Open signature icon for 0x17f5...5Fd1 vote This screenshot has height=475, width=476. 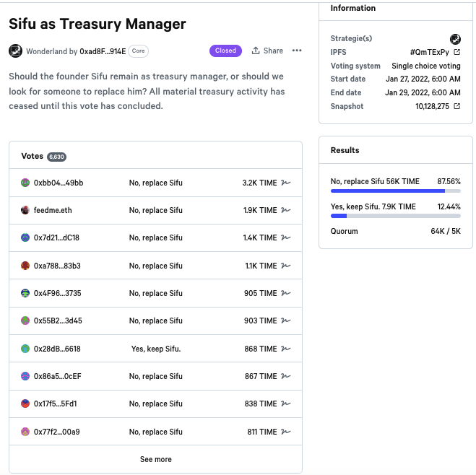pos(285,404)
